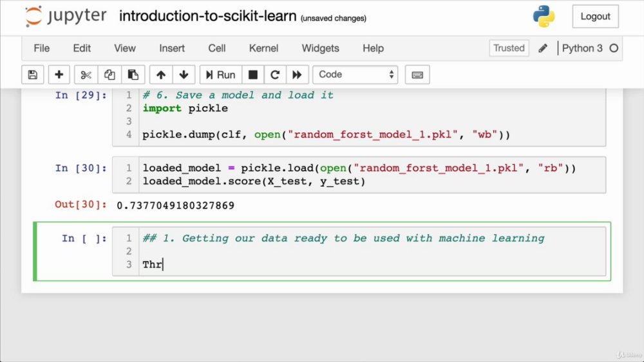Open the File menu
644x362 pixels.
click(41, 48)
